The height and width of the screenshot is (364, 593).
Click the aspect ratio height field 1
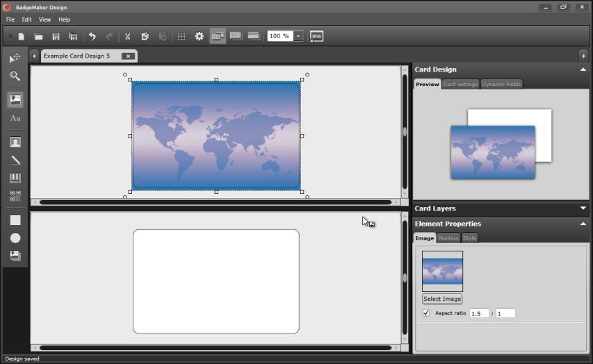[x=505, y=313]
